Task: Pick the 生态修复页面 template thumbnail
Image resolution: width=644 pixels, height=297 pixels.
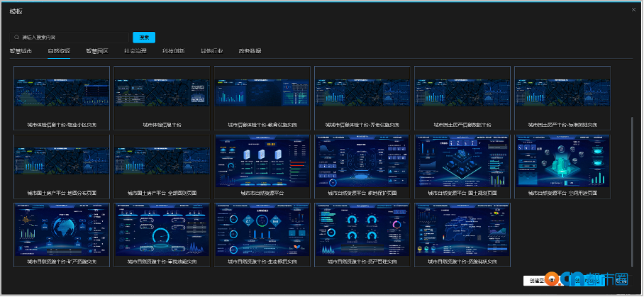Action: [x=262, y=229]
